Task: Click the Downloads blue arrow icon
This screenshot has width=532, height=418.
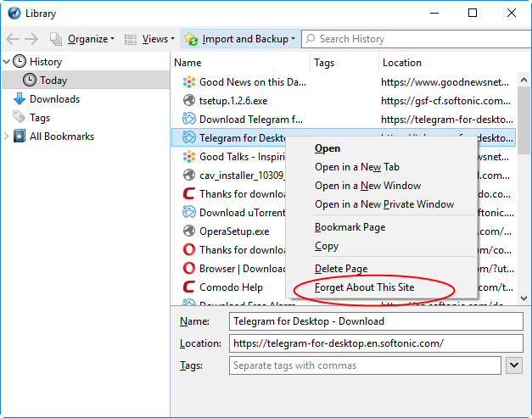Action: click(x=20, y=98)
